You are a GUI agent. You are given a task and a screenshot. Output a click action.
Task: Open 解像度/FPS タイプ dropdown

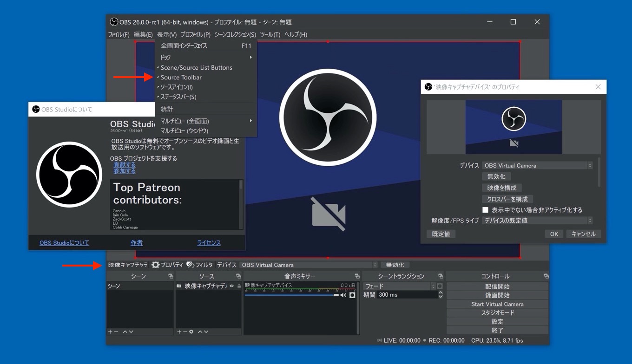(x=537, y=221)
